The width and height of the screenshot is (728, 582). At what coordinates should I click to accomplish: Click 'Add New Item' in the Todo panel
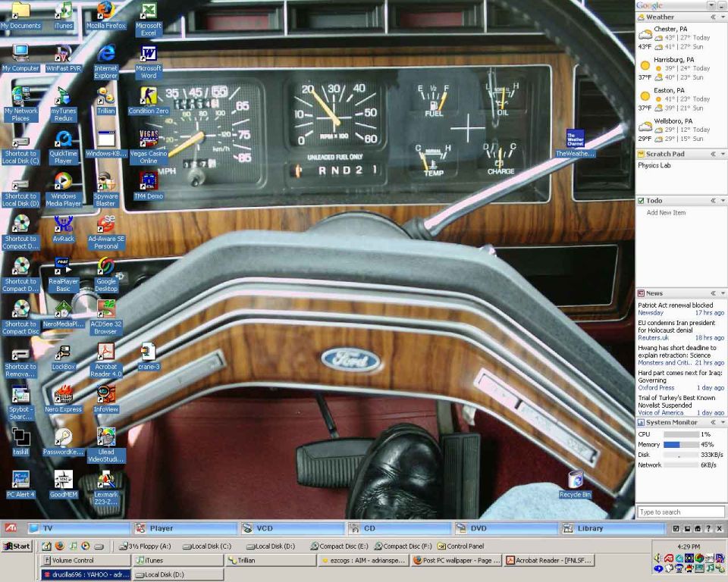click(x=666, y=212)
